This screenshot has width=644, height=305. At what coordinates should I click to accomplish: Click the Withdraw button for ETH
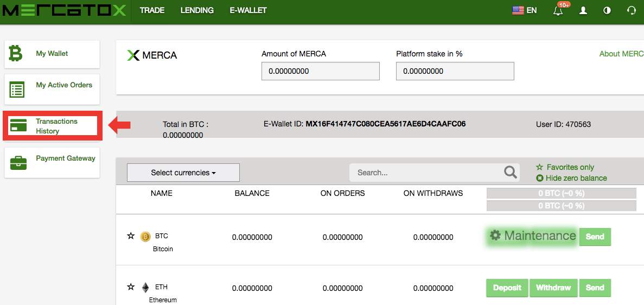[x=553, y=288]
